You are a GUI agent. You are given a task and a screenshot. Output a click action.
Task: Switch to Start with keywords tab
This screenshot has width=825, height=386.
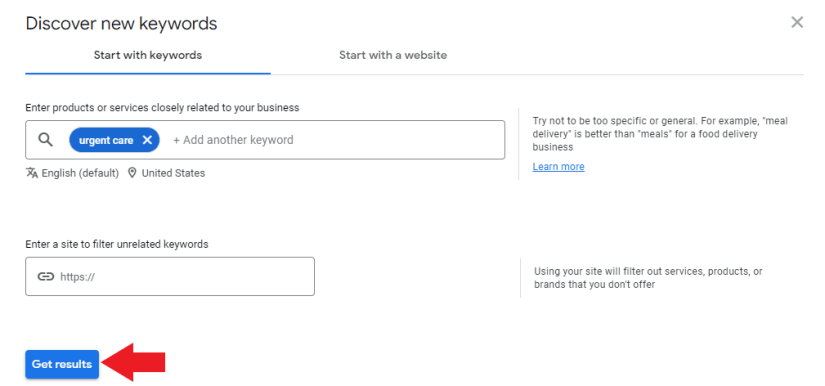click(148, 55)
